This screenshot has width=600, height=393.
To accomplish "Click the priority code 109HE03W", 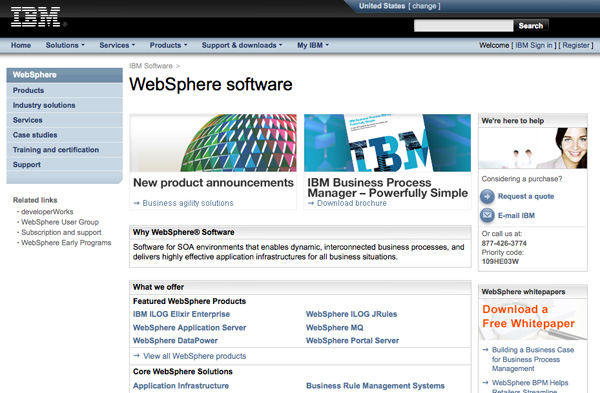I will click(500, 262).
